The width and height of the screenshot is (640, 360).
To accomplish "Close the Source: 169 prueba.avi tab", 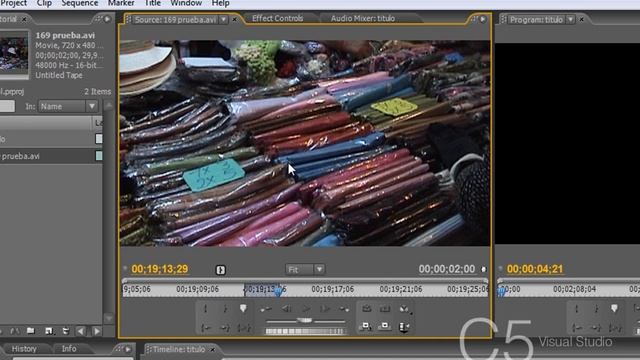I will (235, 19).
